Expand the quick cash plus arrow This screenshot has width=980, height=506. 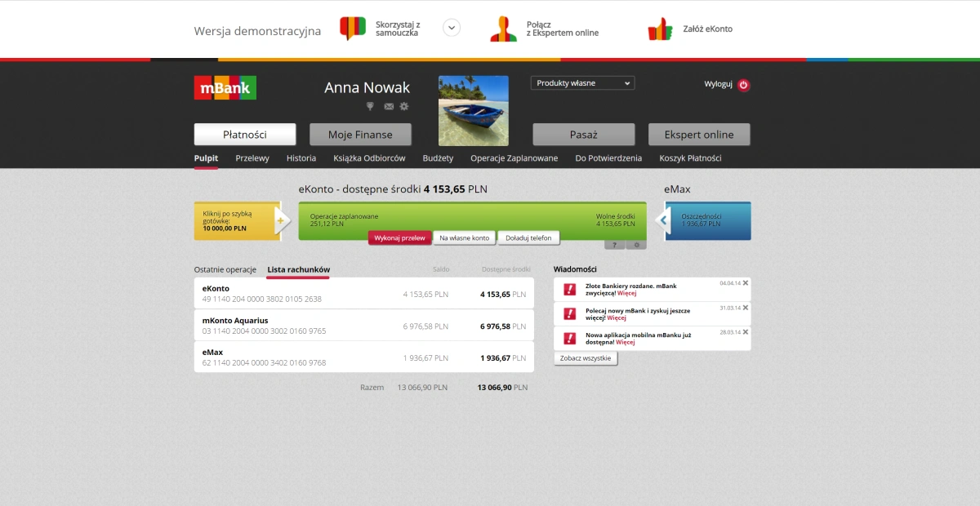click(282, 220)
